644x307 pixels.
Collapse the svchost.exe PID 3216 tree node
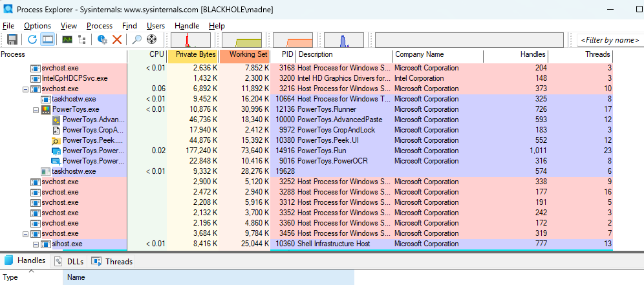click(x=25, y=89)
